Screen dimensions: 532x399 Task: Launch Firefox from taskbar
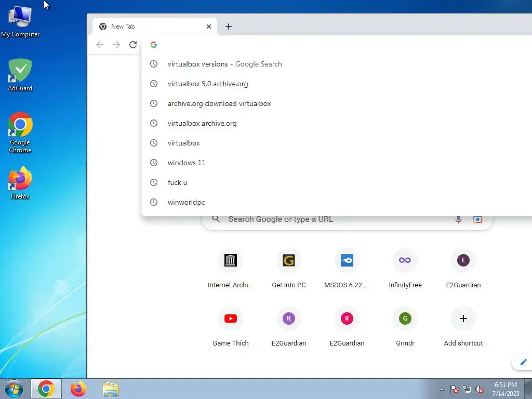(78, 389)
